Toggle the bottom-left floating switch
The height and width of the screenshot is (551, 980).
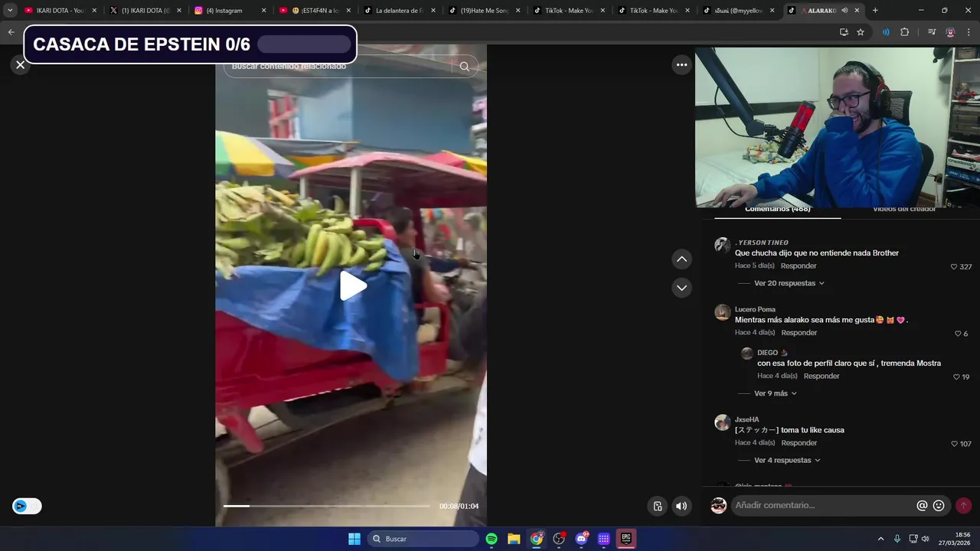tap(27, 506)
